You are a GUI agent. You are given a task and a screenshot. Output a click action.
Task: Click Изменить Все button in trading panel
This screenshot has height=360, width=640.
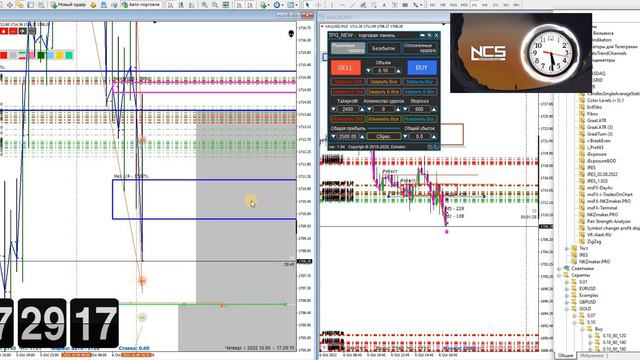coord(383,119)
